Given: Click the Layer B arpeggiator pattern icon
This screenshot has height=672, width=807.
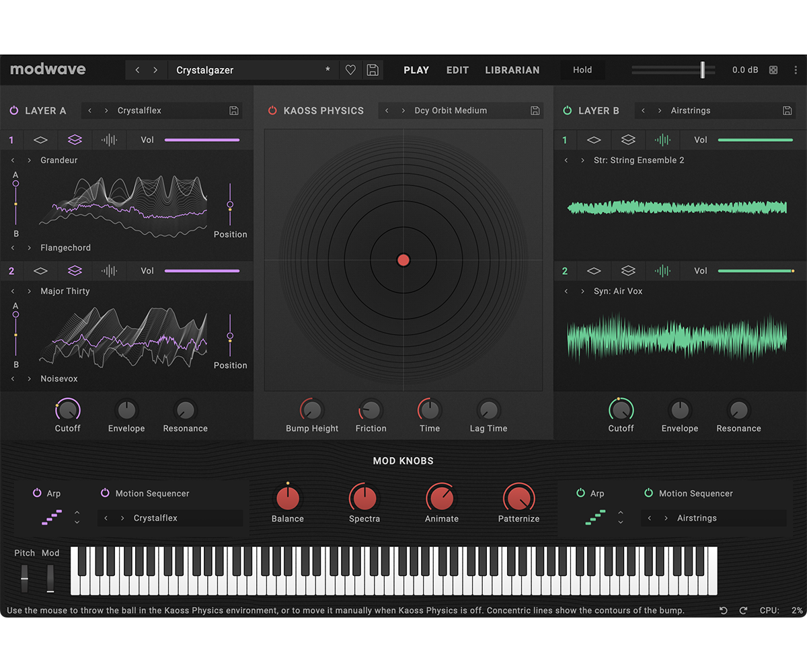Looking at the screenshot, I should (x=596, y=517).
